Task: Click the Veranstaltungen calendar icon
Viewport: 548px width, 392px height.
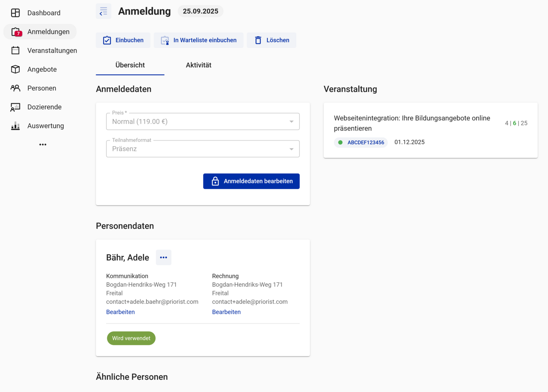Action: coord(15,51)
